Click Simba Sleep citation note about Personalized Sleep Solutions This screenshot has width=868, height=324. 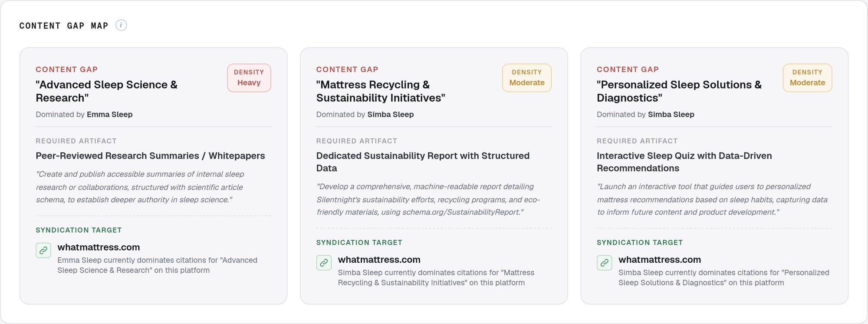[x=723, y=278]
